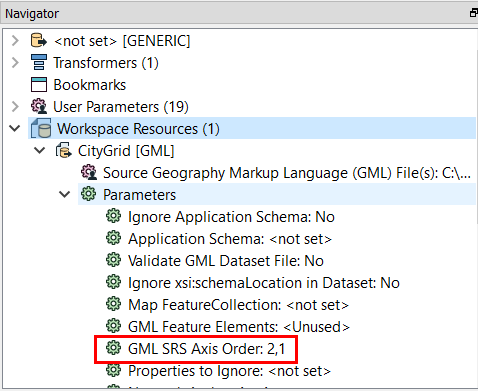
Task: Click the Bookmarks window icon
Action: (x=39, y=85)
